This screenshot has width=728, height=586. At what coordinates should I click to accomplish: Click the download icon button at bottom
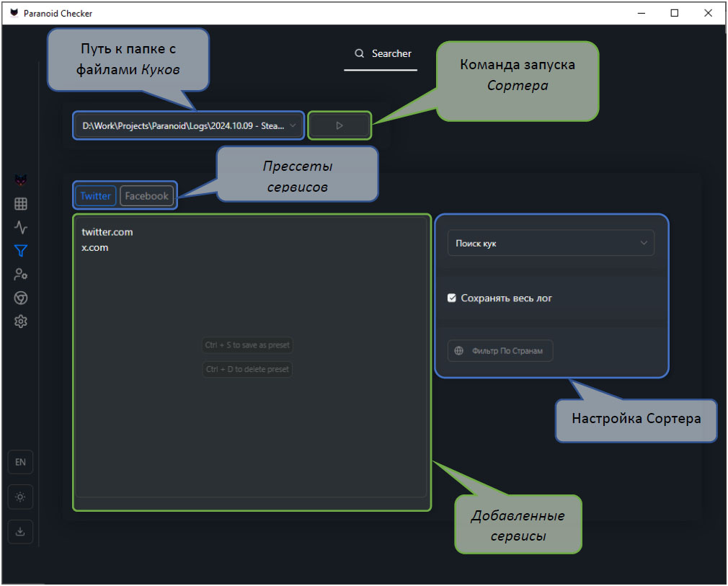(x=20, y=532)
